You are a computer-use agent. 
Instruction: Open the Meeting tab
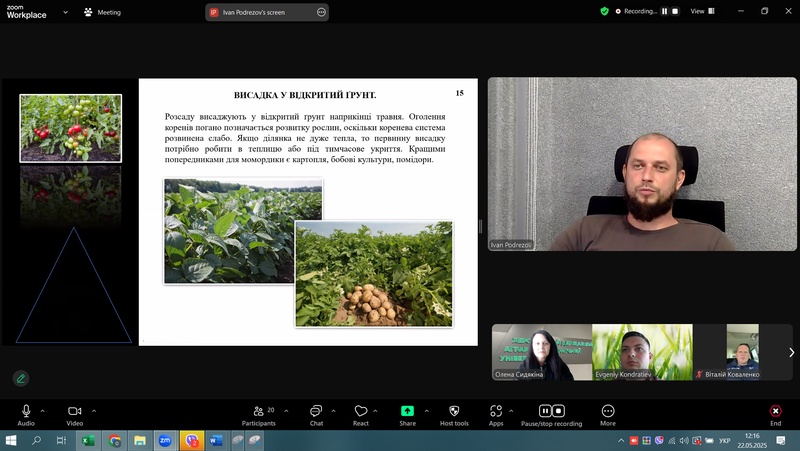pyautogui.click(x=103, y=12)
